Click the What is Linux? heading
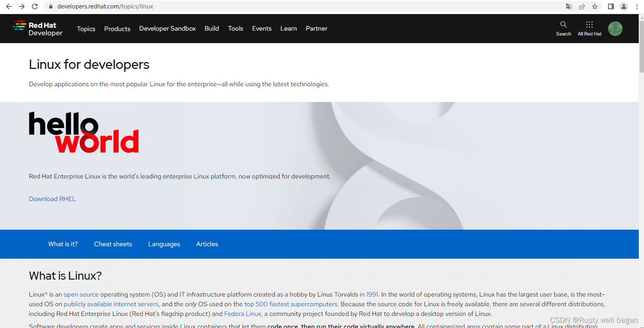The image size is (644, 328). (65, 276)
